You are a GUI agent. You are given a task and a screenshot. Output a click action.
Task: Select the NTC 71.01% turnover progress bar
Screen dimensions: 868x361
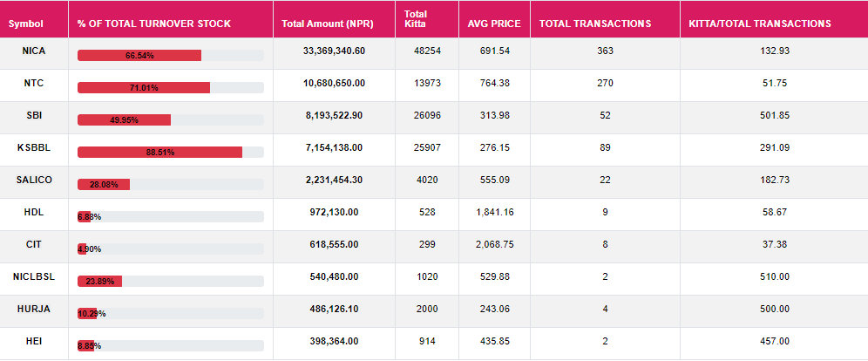coord(171,87)
